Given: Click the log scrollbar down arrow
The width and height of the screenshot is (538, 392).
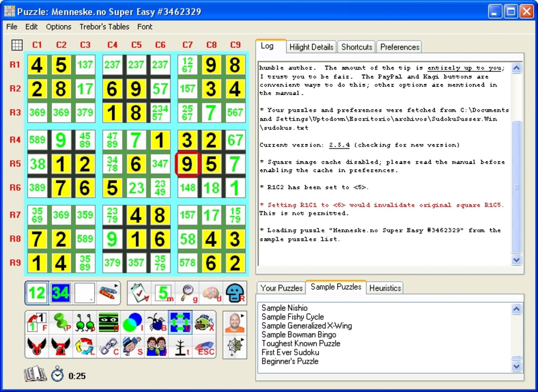Looking at the screenshot, I should [516, 260].
